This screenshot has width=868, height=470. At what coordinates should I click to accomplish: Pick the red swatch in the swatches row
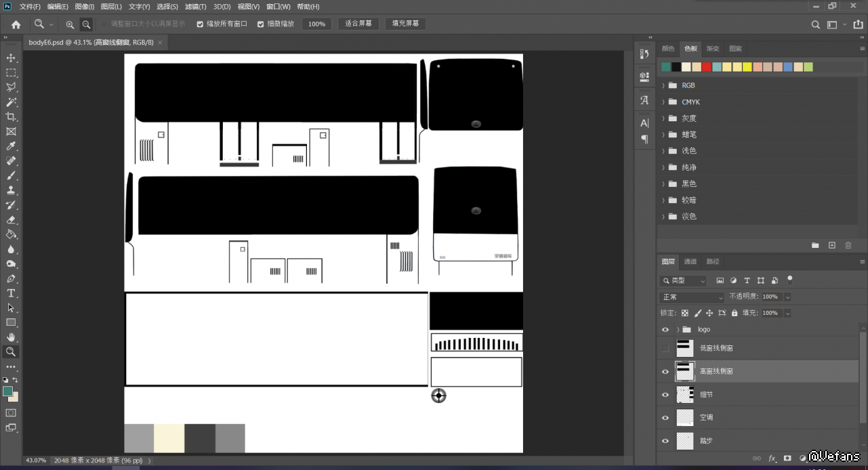click(x=707, y=67)
